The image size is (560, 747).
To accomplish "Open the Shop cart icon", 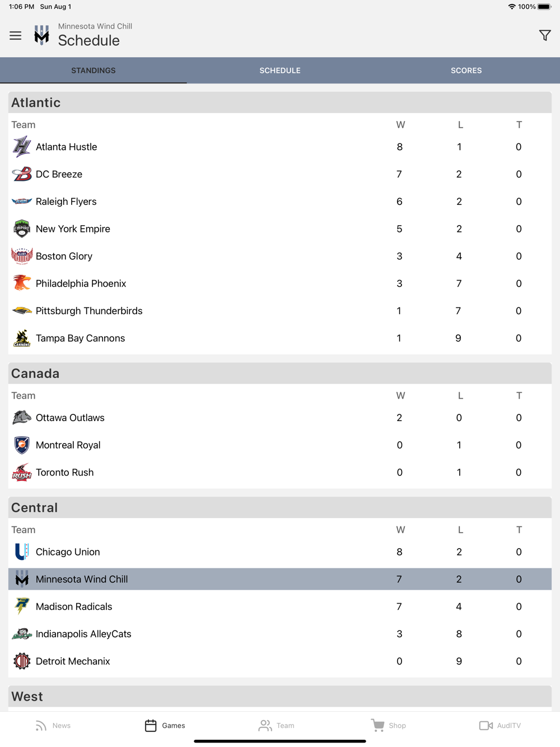I will 378,725.
